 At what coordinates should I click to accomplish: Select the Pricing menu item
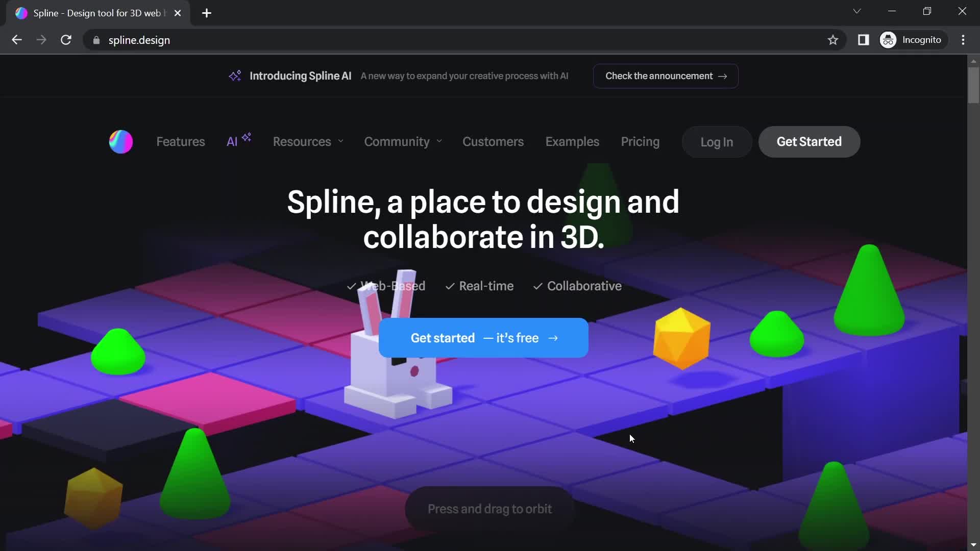(640, 141)
